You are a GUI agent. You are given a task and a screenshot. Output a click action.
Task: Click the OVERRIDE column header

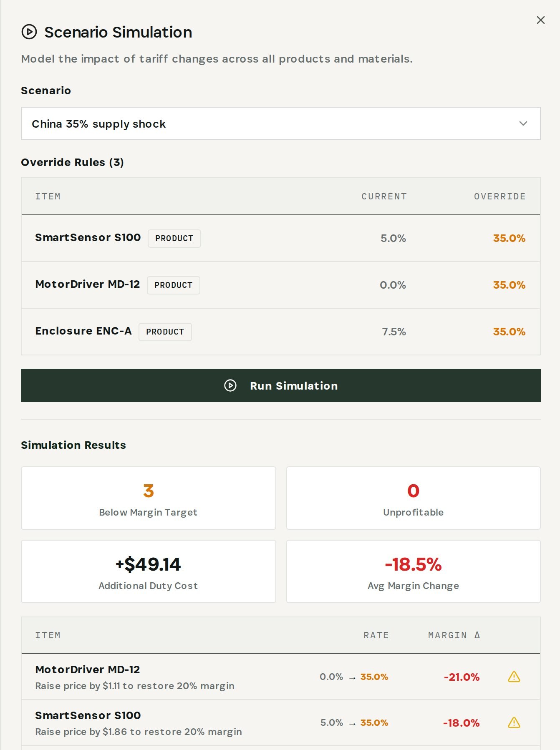[x=499, y=196]
